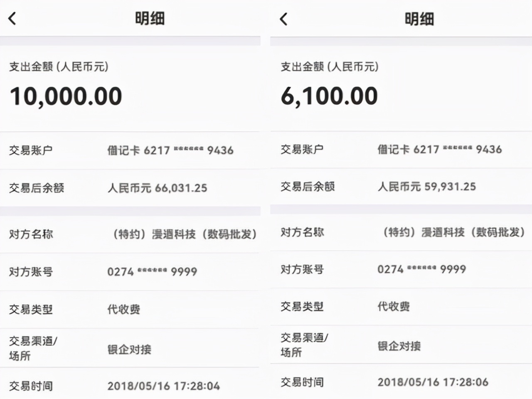Click the left panel 借记卡 6217 account number
Image resolution: width=532 pixels, height=399 pixels.
coord(170,150)
